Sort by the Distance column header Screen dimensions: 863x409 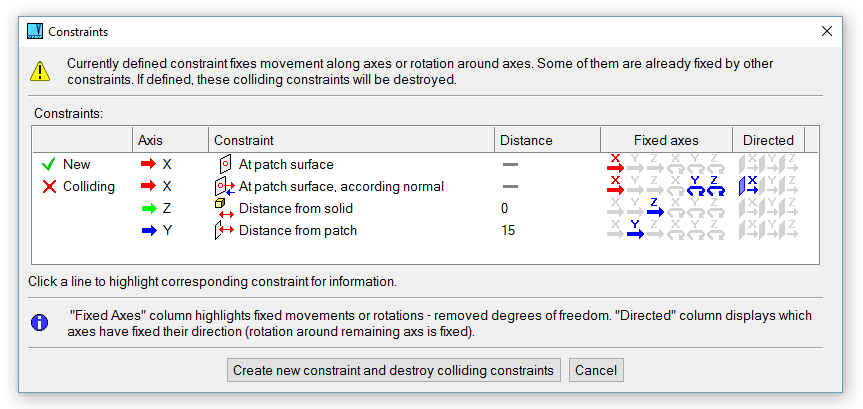(x=526, y=140)
